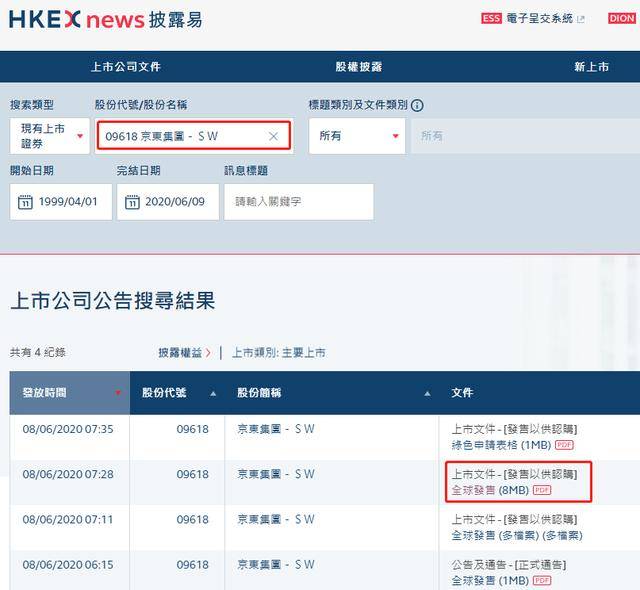
Task: Sort results by 股份代號 column arrow
Action: [x=212, y=393]
